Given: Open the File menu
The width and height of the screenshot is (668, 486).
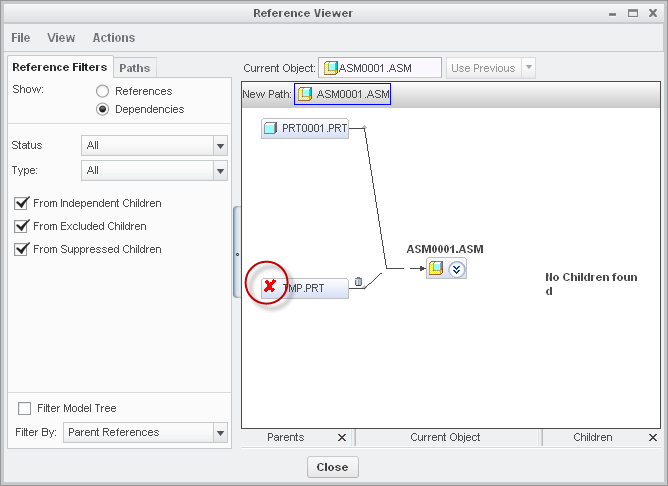Looking at the screenshot, I should tap(20, 37).
